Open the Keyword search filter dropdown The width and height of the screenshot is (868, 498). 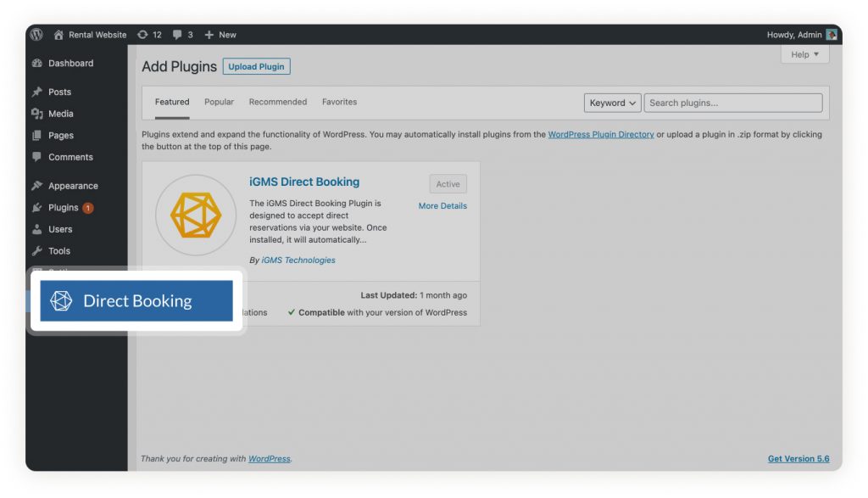coord(612,102)
